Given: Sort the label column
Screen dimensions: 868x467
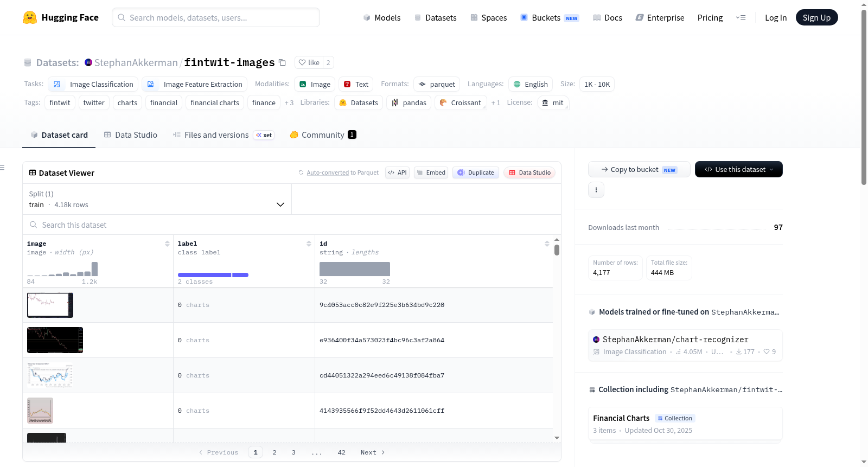Looking at the screenshot, I should (x=309, y=244).
